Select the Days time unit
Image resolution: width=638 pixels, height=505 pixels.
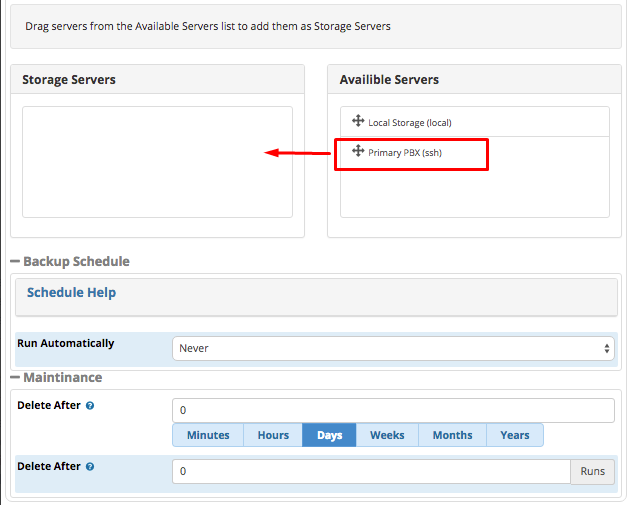pyautogui.click(x=329, y=435)
